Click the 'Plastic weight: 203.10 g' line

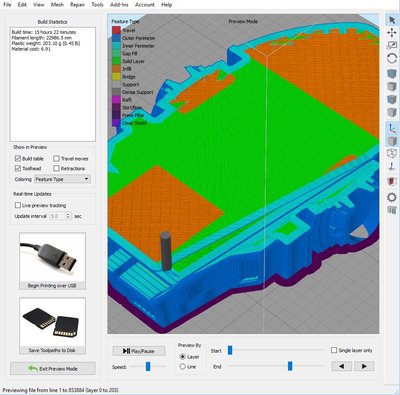pos(46,43)
